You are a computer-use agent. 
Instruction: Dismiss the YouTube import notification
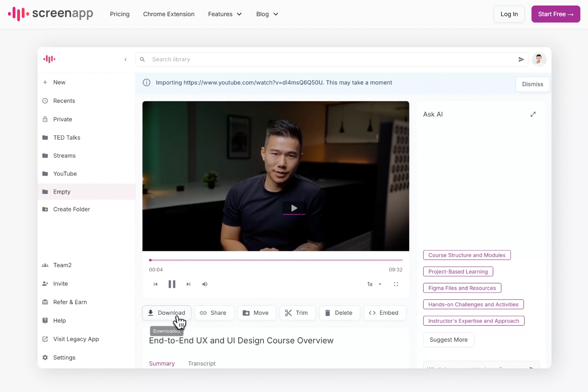pyautogui.click(x=532, y=84)
